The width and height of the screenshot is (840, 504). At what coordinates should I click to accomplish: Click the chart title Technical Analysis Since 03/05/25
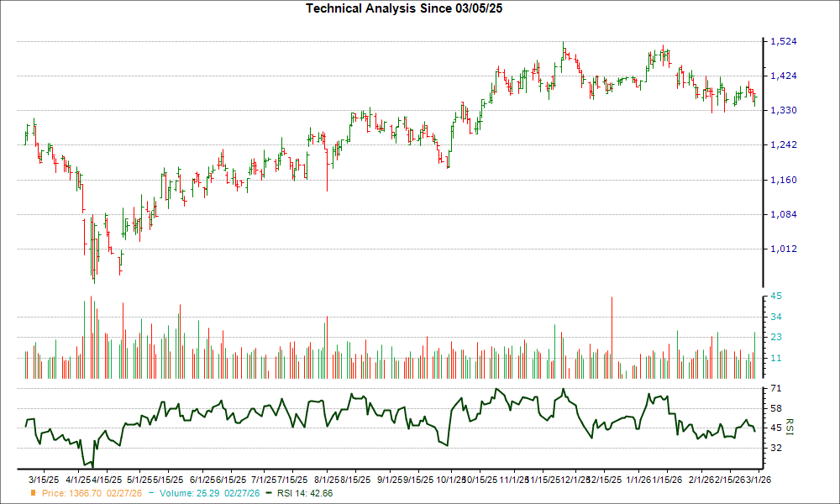tap(404, 8)
